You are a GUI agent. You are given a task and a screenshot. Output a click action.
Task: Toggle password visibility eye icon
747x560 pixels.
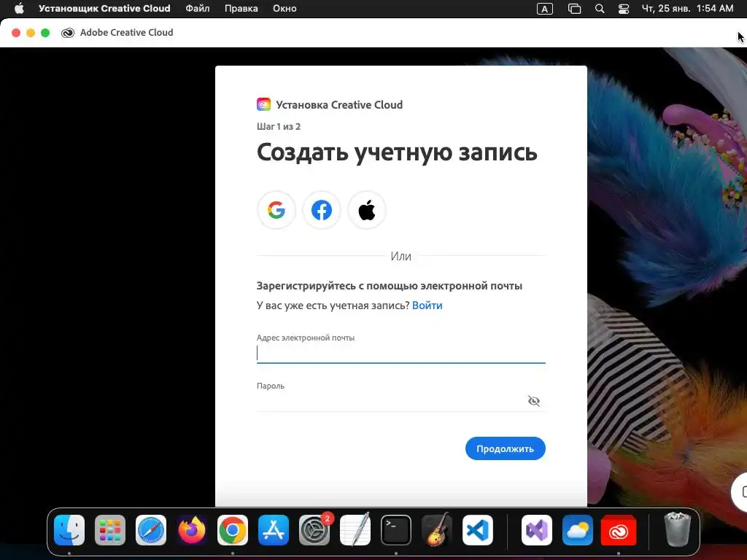(x=533, y=401)
